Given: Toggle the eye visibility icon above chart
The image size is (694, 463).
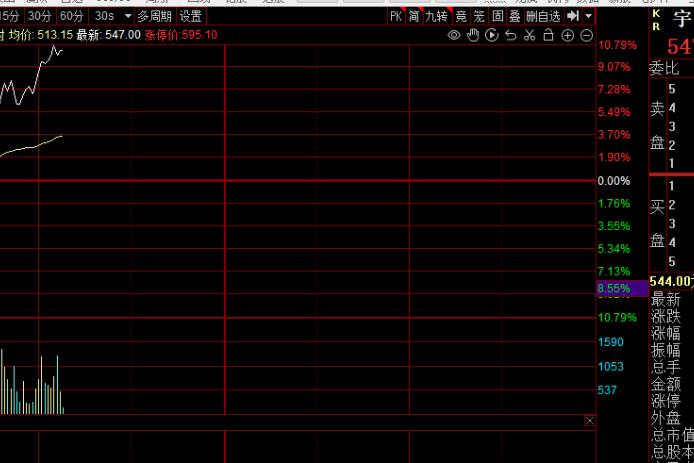Looking at the screenshot, I should (x=454, y=35).
